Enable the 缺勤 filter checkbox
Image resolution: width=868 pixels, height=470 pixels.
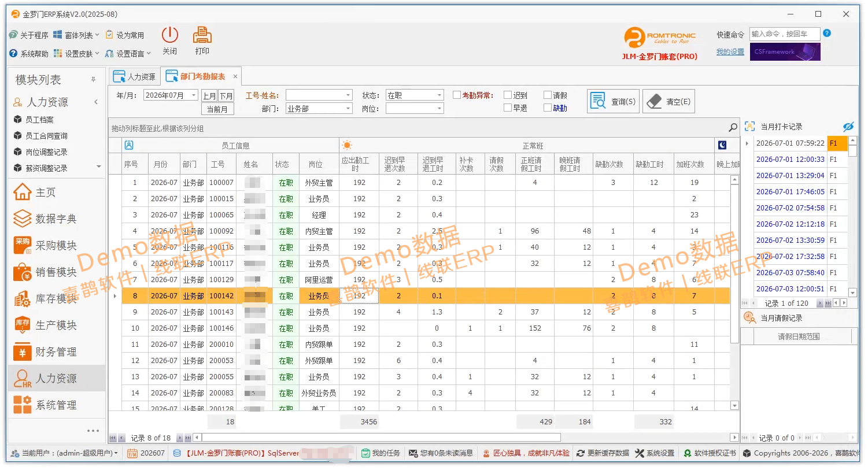pyautogui.click(x=548, y=108)
